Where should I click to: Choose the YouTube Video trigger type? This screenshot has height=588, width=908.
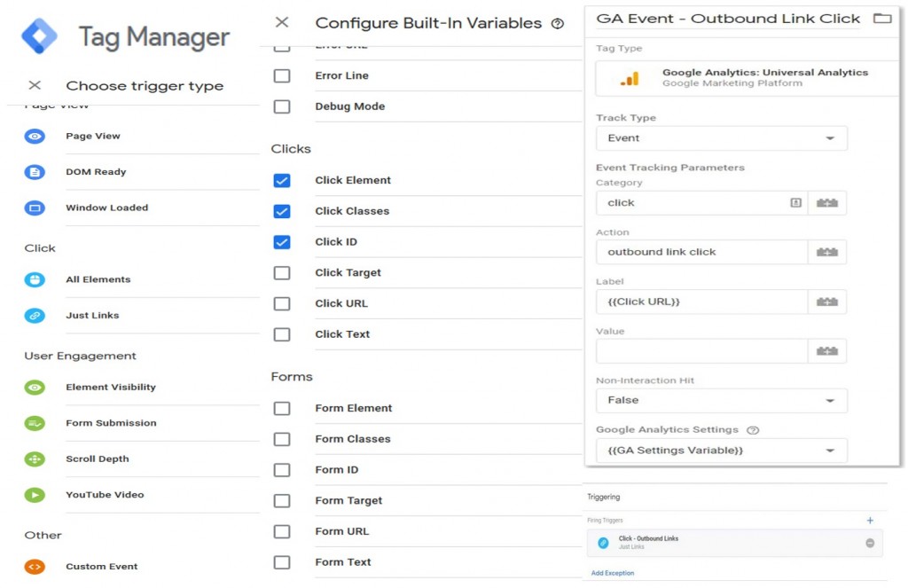pyautogui.click(x=105, y=495)
